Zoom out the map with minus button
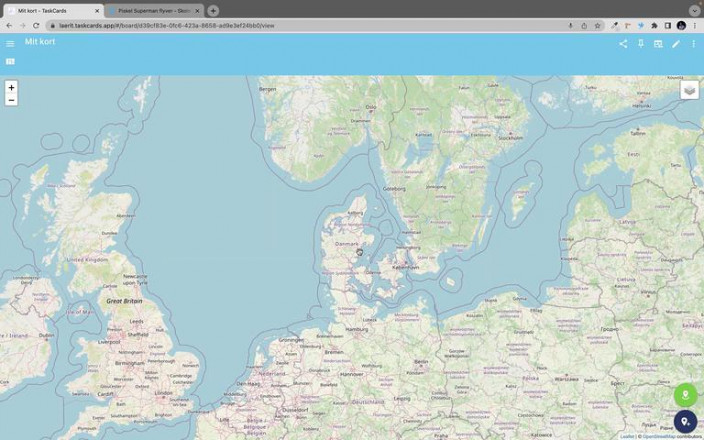Screen dimensions: 704x440 (11, 100)
